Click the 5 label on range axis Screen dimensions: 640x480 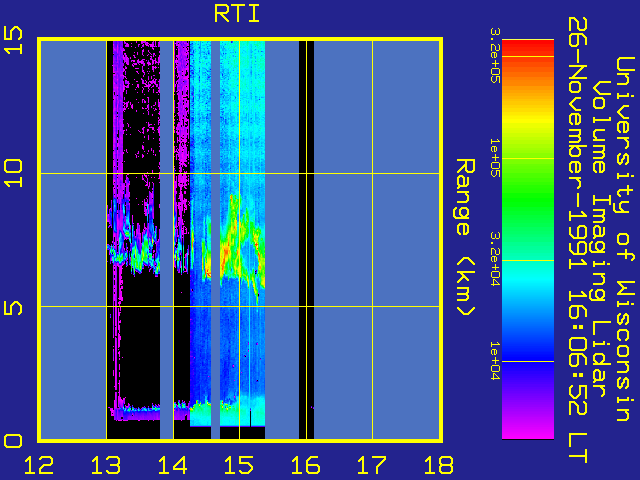click(13, 308)
